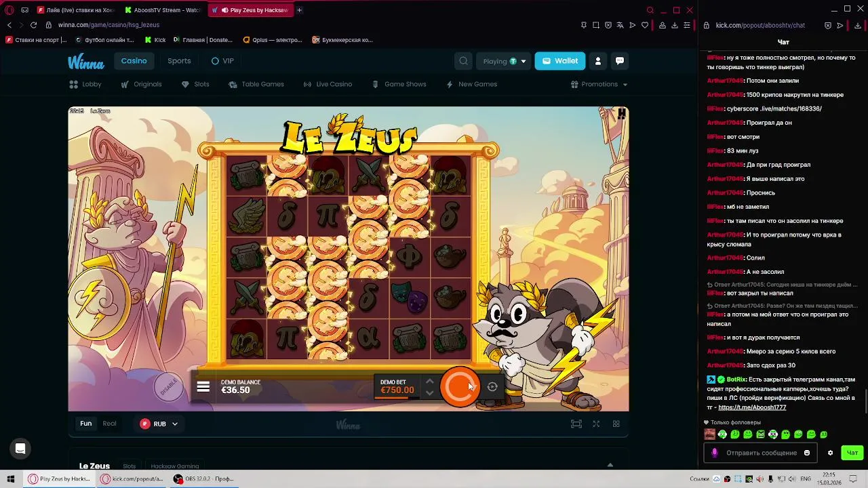868x488 pixels.
Task: Enter fullscreen for the game
Action: 596,424
